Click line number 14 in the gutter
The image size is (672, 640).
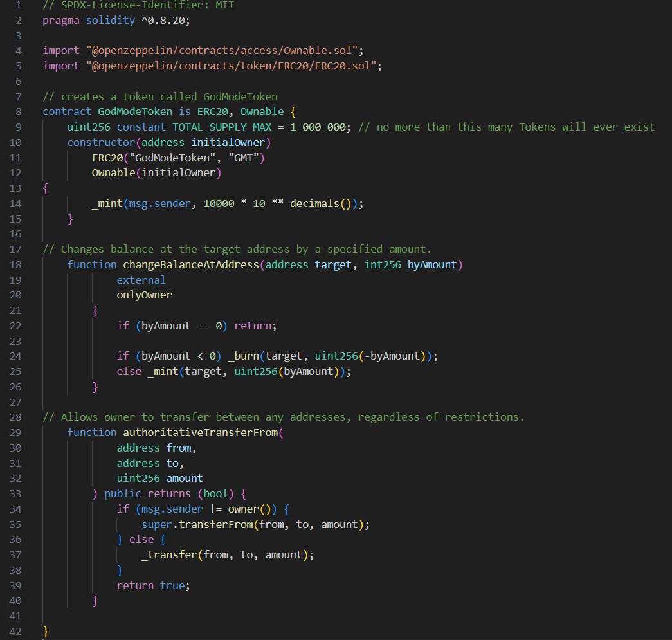pos(15,203)
